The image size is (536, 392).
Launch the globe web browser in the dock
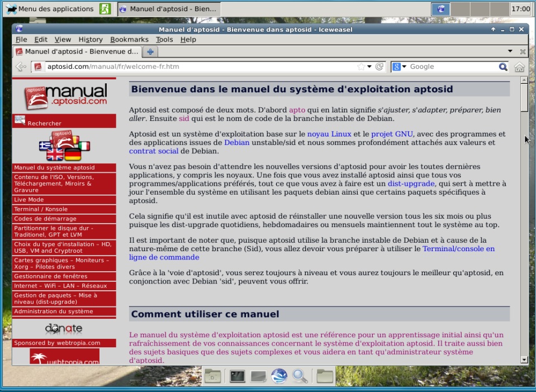pyautogui.click(x=279, y=376)
